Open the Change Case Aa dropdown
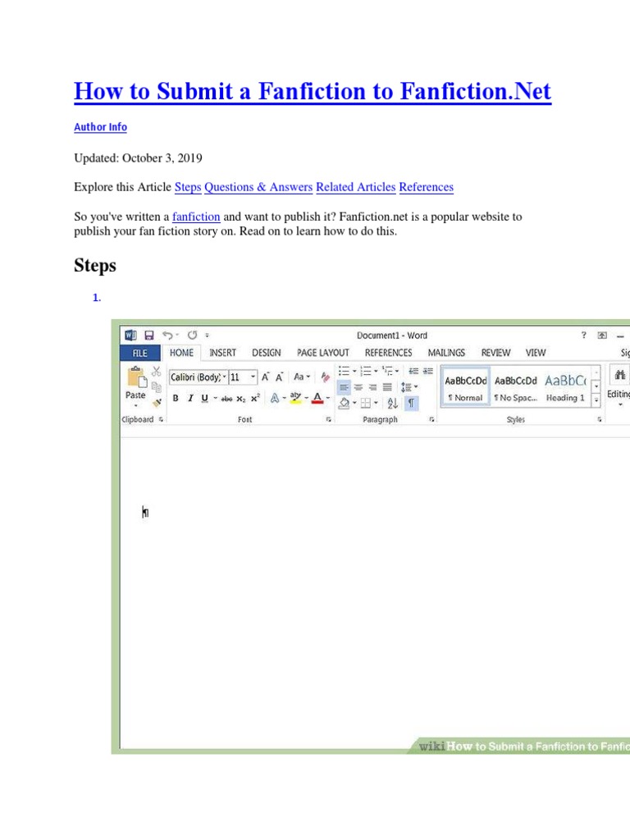 (x=302, y=377)
